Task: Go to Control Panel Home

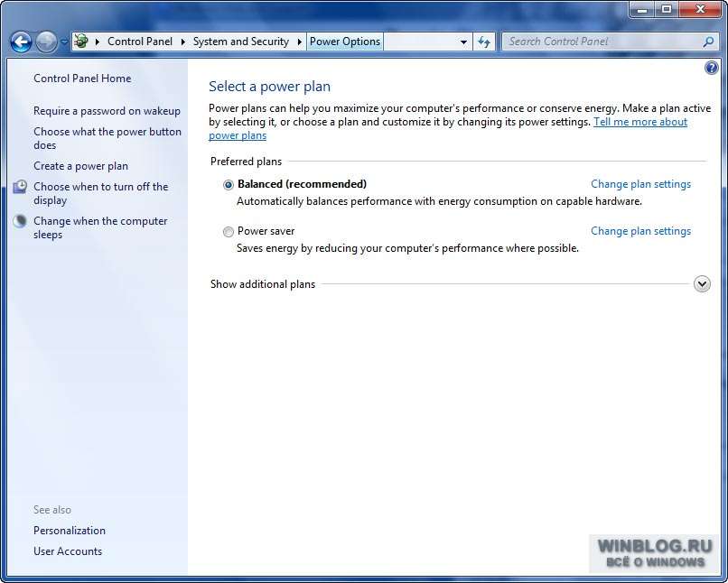Action: click(82, 79)
